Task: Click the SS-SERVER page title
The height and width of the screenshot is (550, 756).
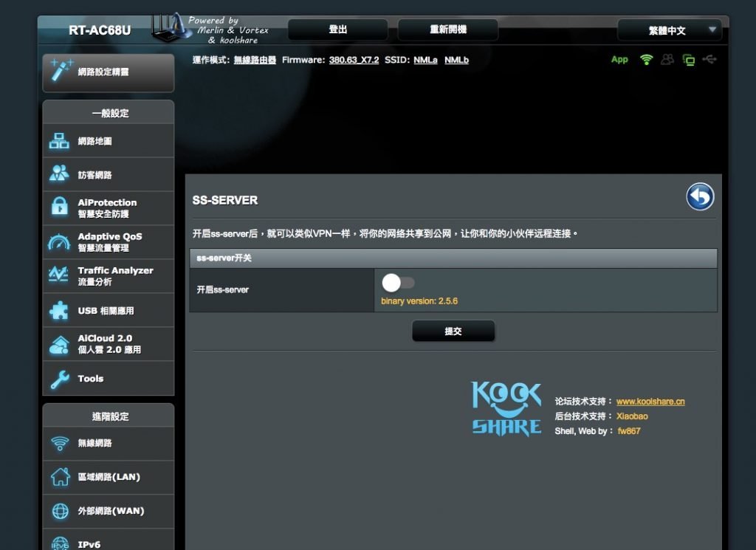Action: tap(225, 200)
